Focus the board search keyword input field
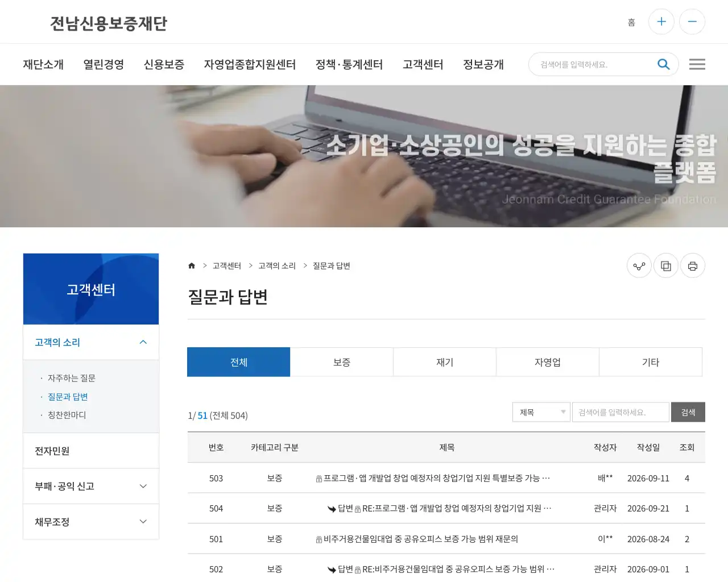728x582 pixels. [x=621, y=412]
